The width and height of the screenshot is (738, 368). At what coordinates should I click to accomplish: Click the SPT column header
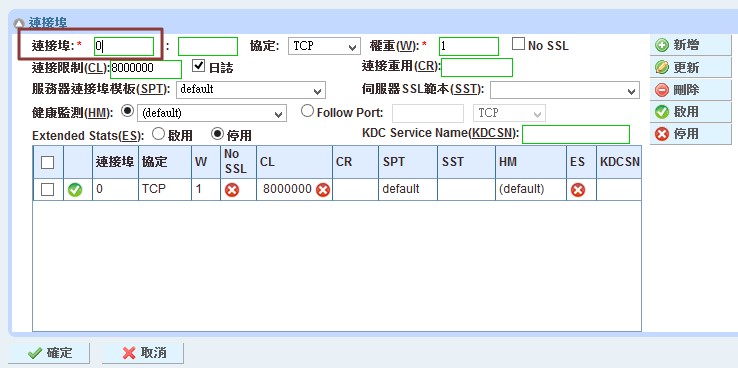[408, 162]
